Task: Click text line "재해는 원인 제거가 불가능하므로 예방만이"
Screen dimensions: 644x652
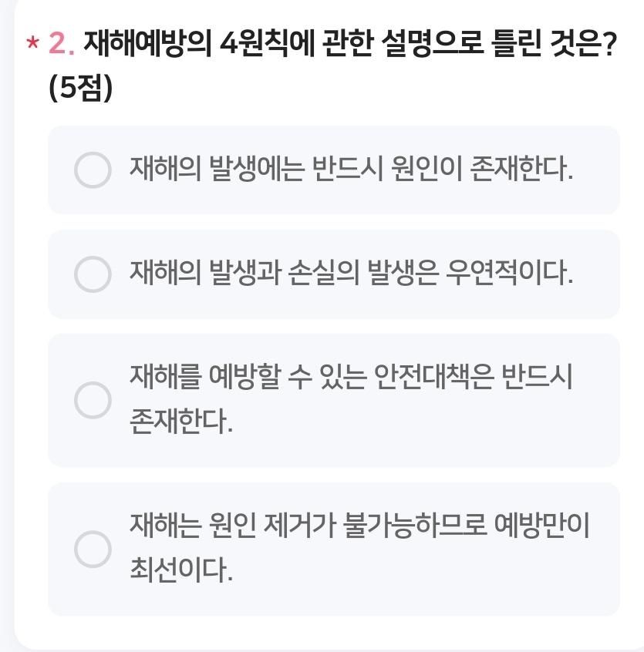Action: (359, 526)
